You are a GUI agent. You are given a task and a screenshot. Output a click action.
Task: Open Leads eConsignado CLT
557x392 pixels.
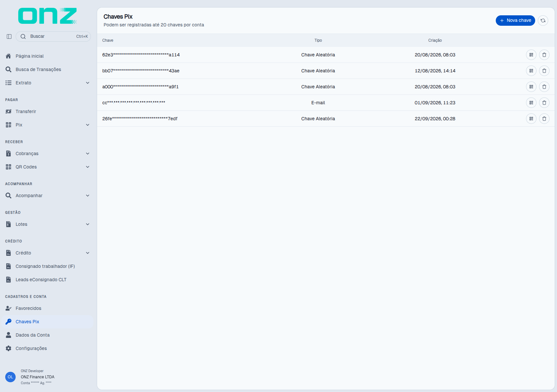point(47,280)
